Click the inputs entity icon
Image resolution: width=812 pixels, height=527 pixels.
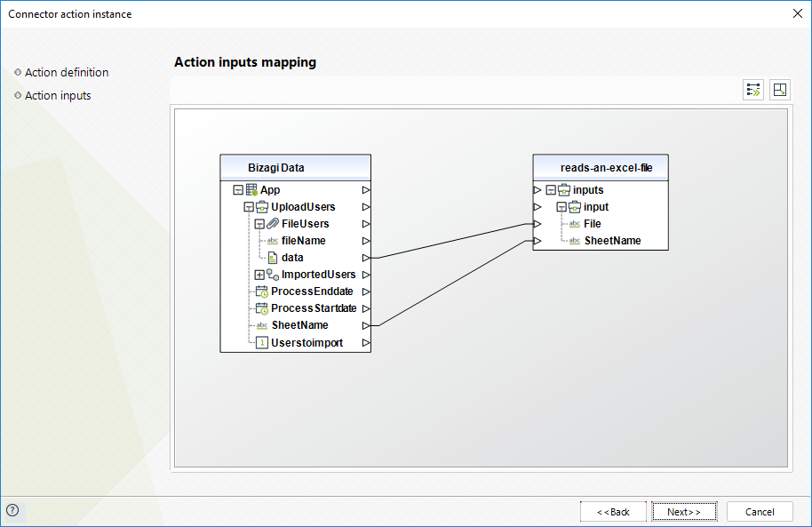pos(564,189)
